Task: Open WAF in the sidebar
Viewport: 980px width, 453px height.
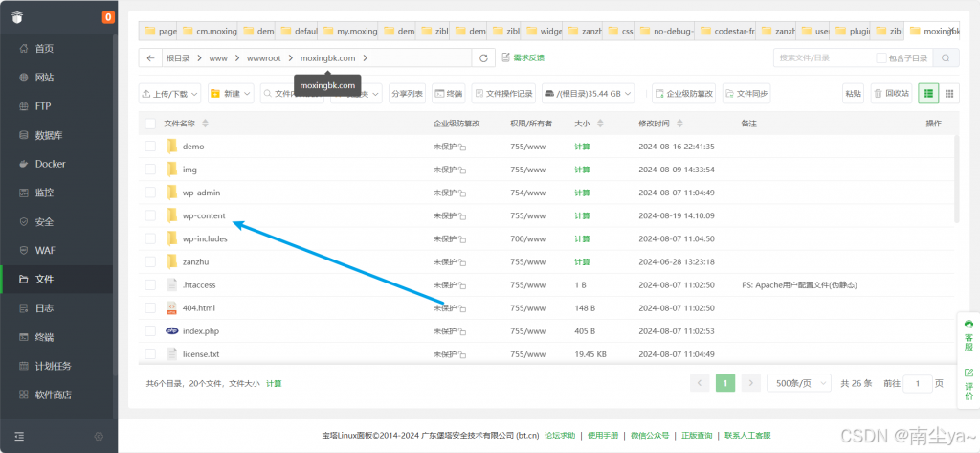Action: coord(44,251)
